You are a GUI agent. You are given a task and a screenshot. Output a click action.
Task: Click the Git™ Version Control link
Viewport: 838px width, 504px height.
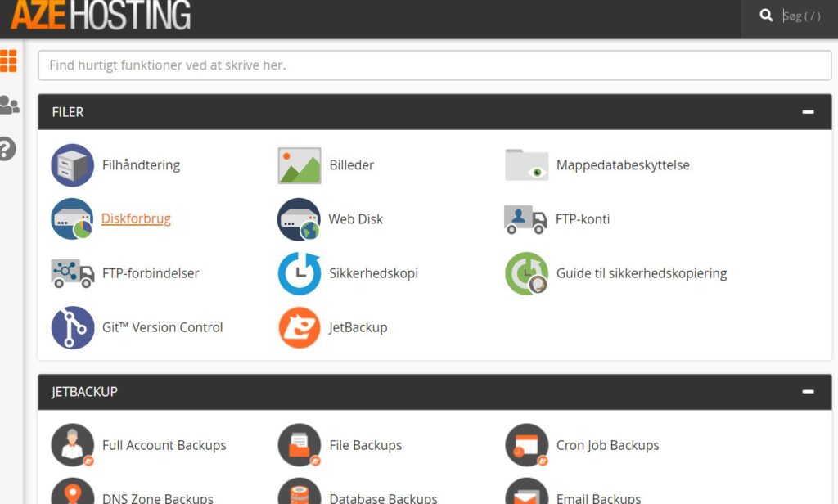pyautogui.click(x=163, y=327)
